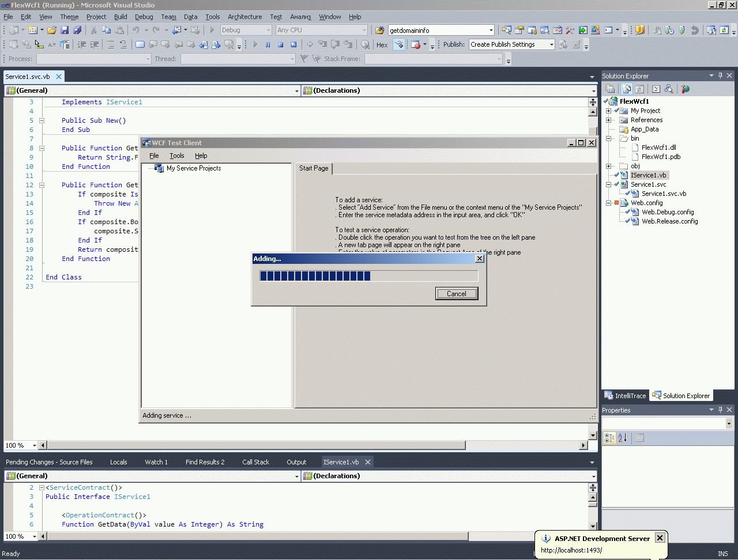
Task: Increase line indent in the text editor toolbar
Action: (95, 44)
